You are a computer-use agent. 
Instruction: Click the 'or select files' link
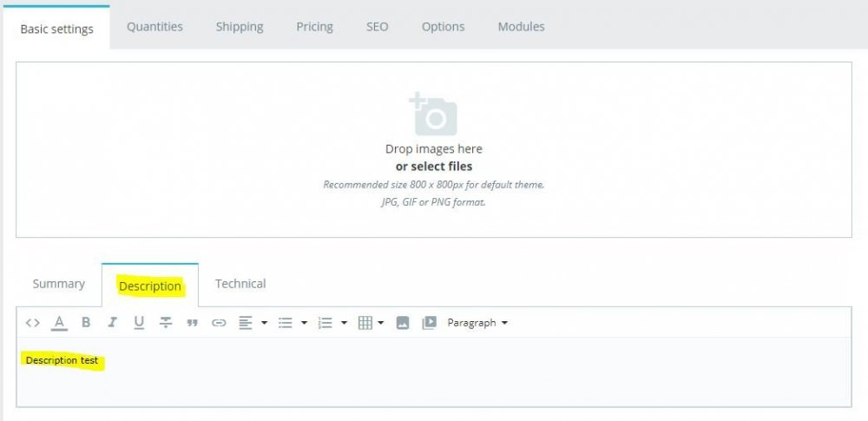(x=434, y=166)
